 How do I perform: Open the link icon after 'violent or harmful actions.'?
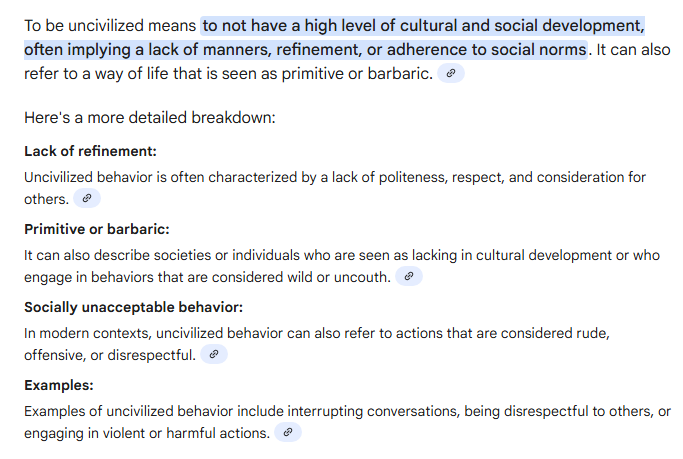coord(288,432)
